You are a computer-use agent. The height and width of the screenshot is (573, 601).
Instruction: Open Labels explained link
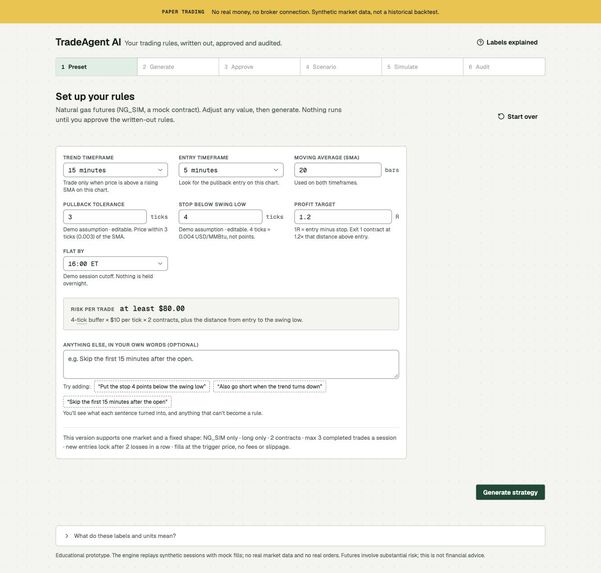pyautogui.click(x=507, y=42)
